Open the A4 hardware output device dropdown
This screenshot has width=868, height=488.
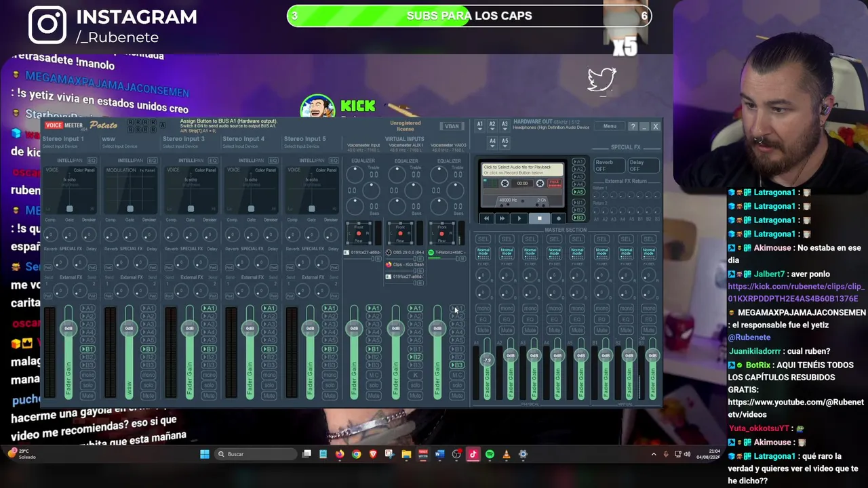point(492,142)
